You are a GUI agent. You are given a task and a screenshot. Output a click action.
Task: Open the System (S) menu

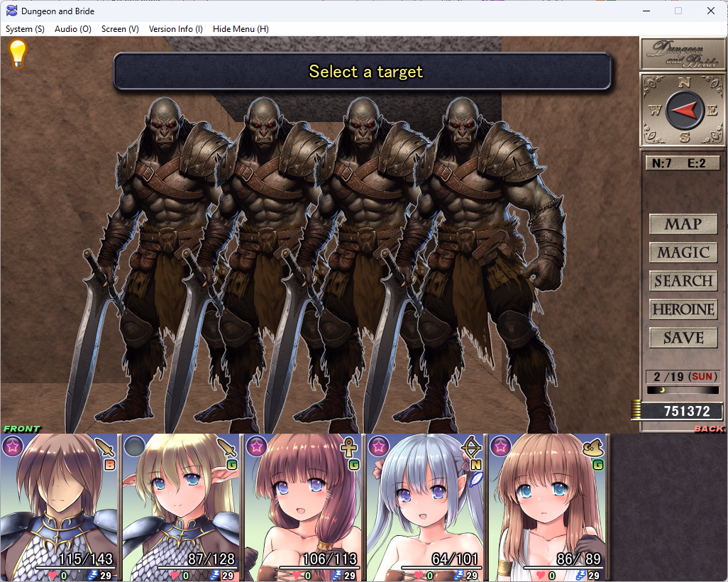25,29
